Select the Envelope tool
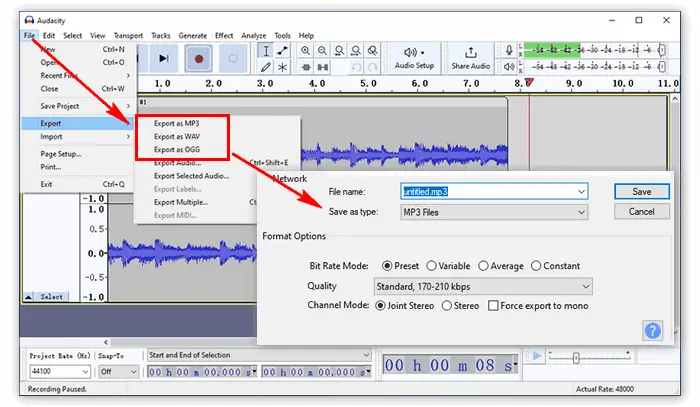 pyautogui.click(x=282, y=51)
